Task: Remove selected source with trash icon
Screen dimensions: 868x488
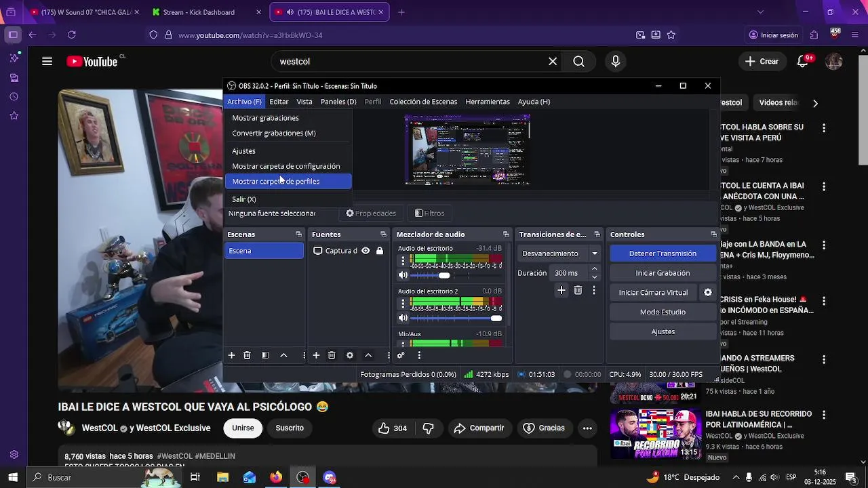Action: [332, 355]
